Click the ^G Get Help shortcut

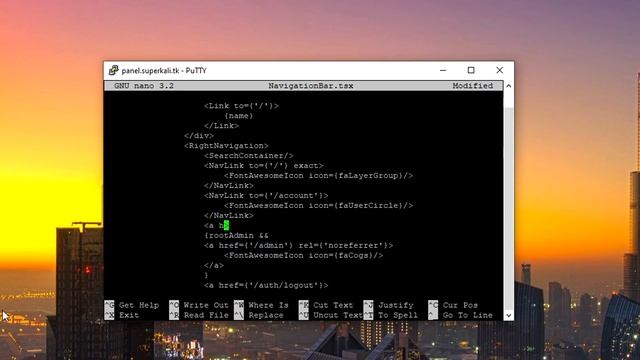pos(132,305)
